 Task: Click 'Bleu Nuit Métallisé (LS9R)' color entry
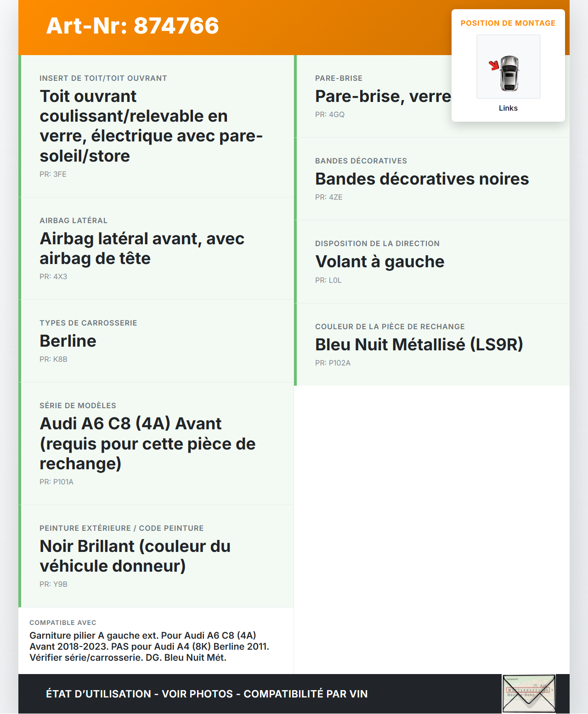[x=419, y=344]
